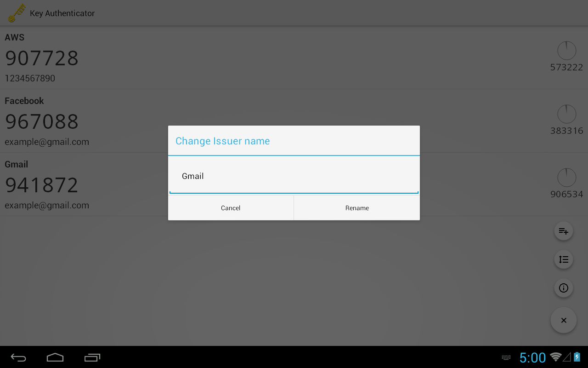
Task: Click example@gmail.com under Facebook
Action: tap(47, 142)
